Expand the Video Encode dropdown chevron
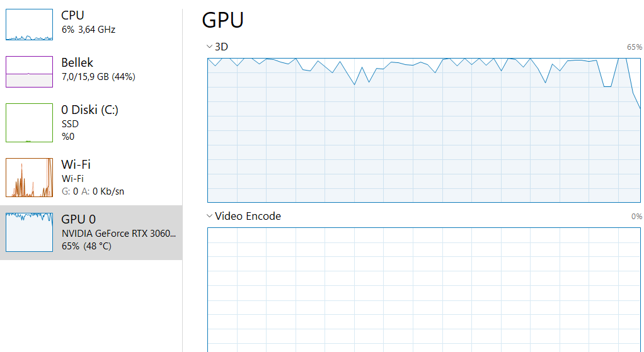Image resolution: width=644 pixels, height=352 pixels. coord(209,216)
